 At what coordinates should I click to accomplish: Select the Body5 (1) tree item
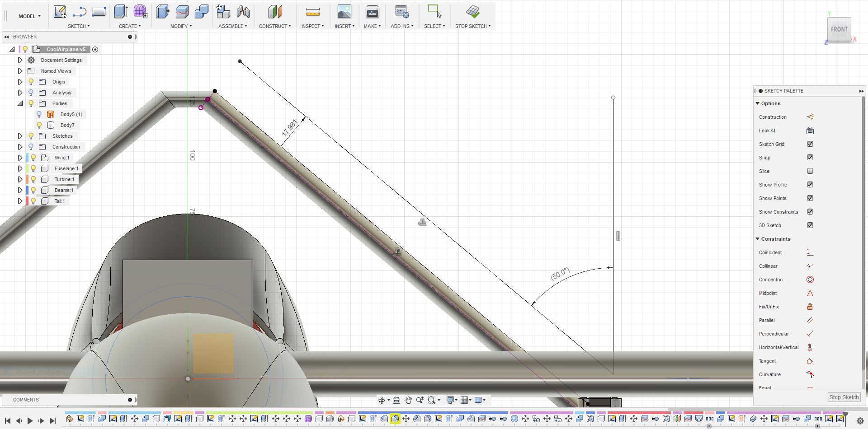click(x=71, y=114)
